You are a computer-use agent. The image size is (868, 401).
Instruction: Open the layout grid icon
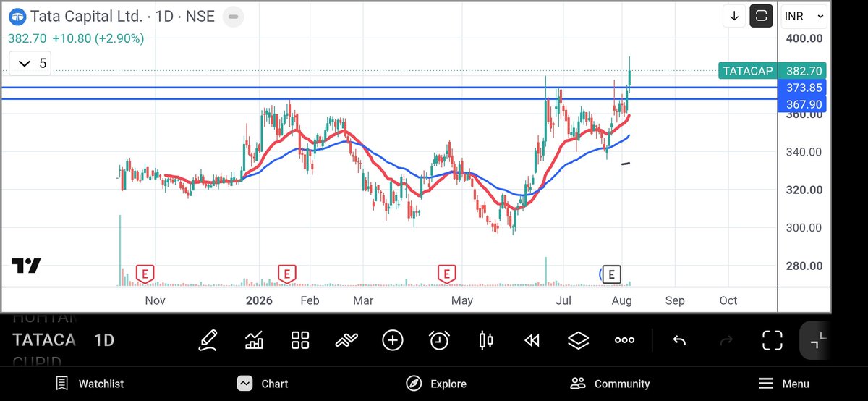tap(300, 340)
